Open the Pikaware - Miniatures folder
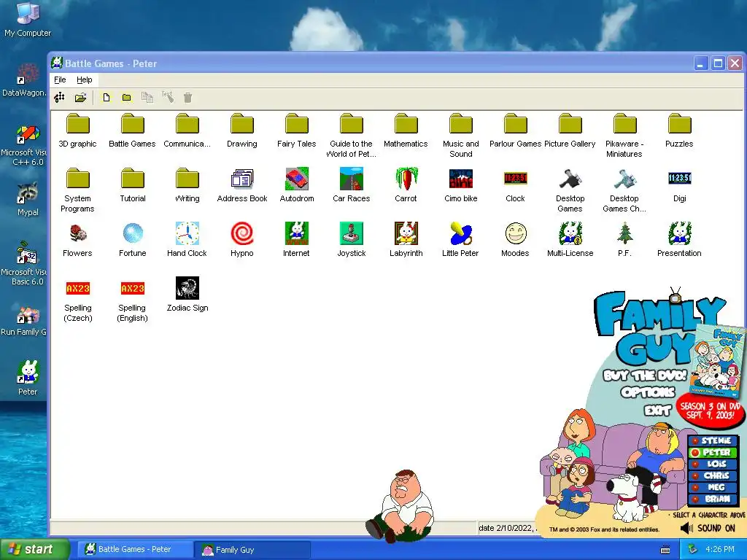Screen dimensions: 747x560 (x=624, y=124)
